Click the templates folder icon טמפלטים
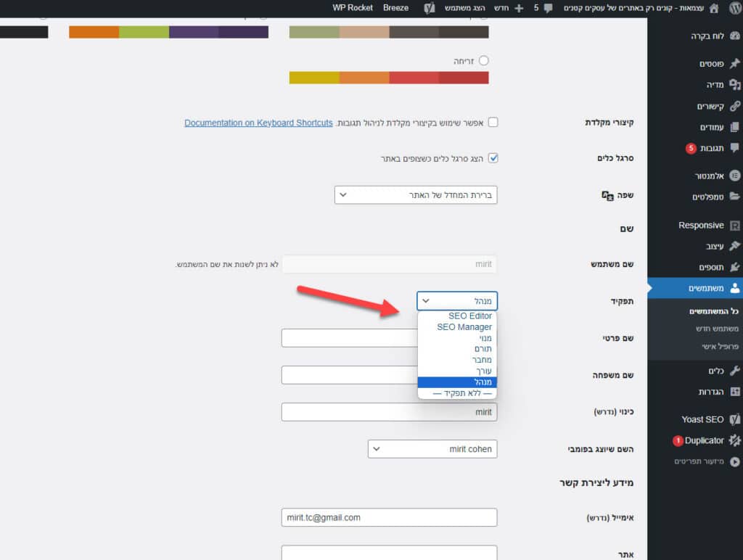Viewport: 743px width, 560px height. point(735,197)
